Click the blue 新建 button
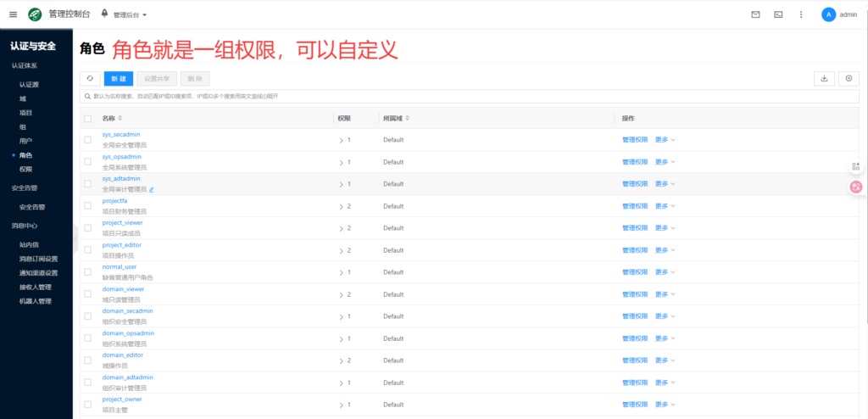 click(118, 78)
